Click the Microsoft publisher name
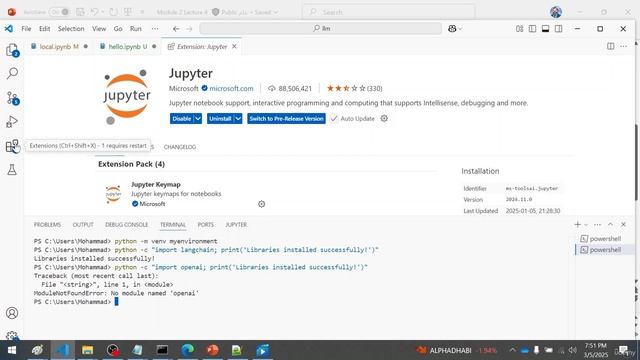 click(x=184, y=88)
